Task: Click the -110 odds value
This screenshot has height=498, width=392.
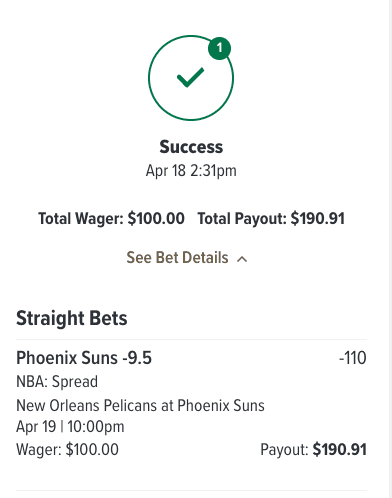Action: (x=353, y=358)
